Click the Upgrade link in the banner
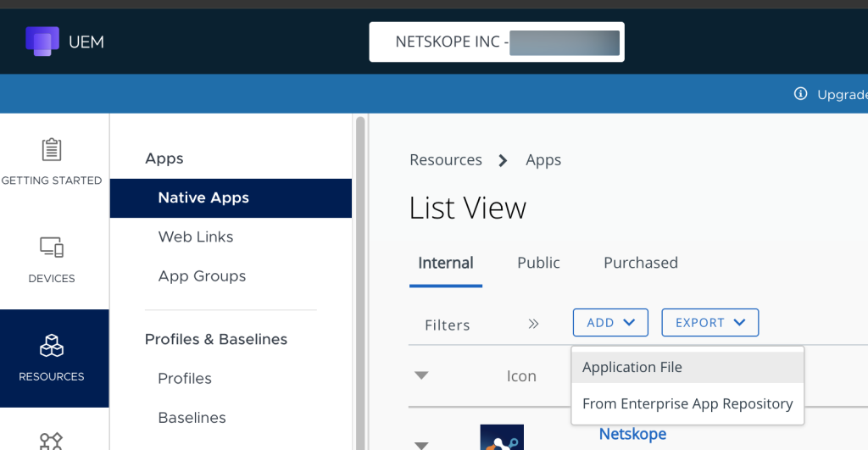Viewport: 868px width, 450px height. 843,95
